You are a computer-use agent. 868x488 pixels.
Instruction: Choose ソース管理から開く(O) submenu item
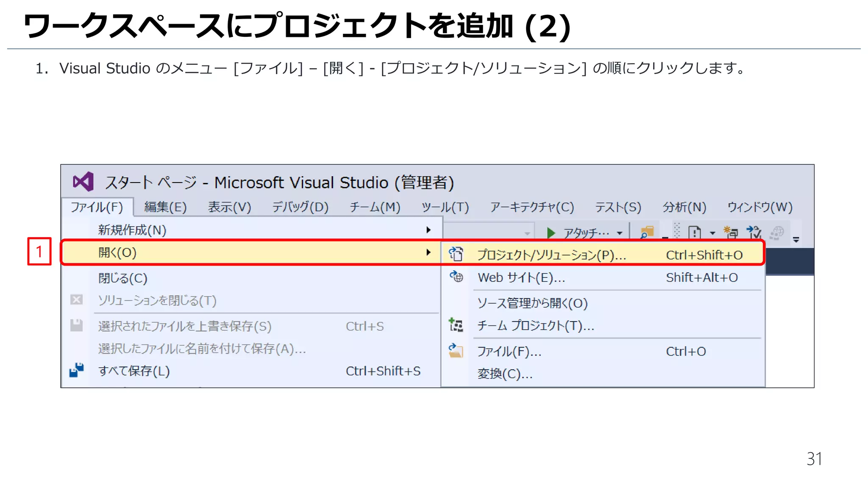tap(603, 303)
